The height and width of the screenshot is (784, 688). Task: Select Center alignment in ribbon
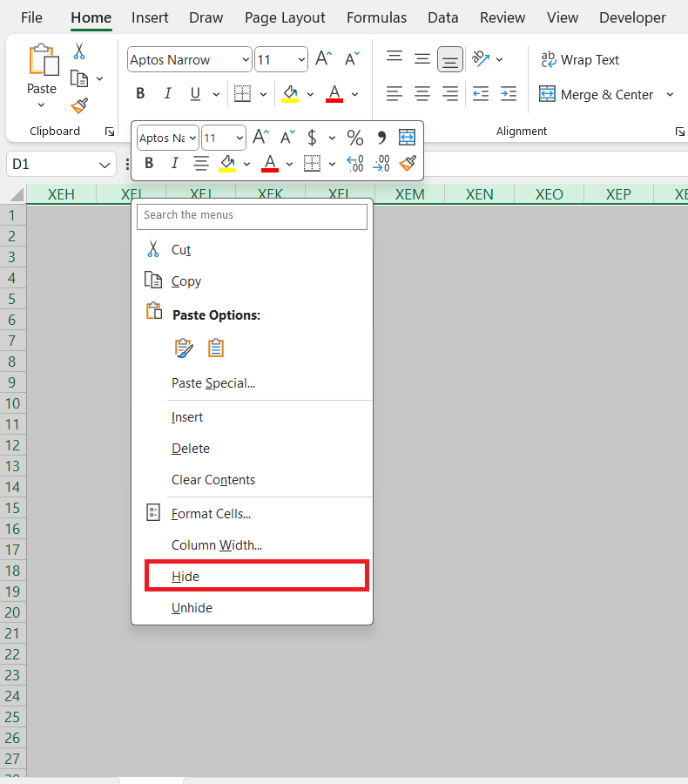(x=422, y=93)
